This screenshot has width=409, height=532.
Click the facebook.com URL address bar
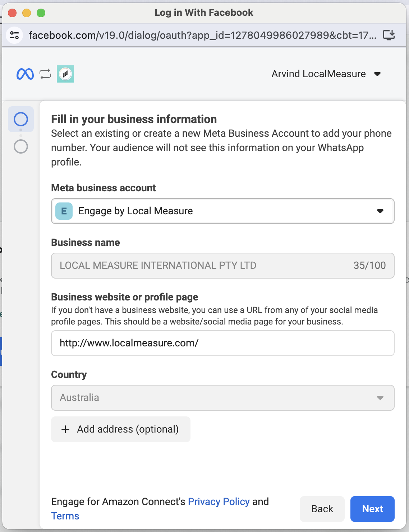tap(202, 35)
